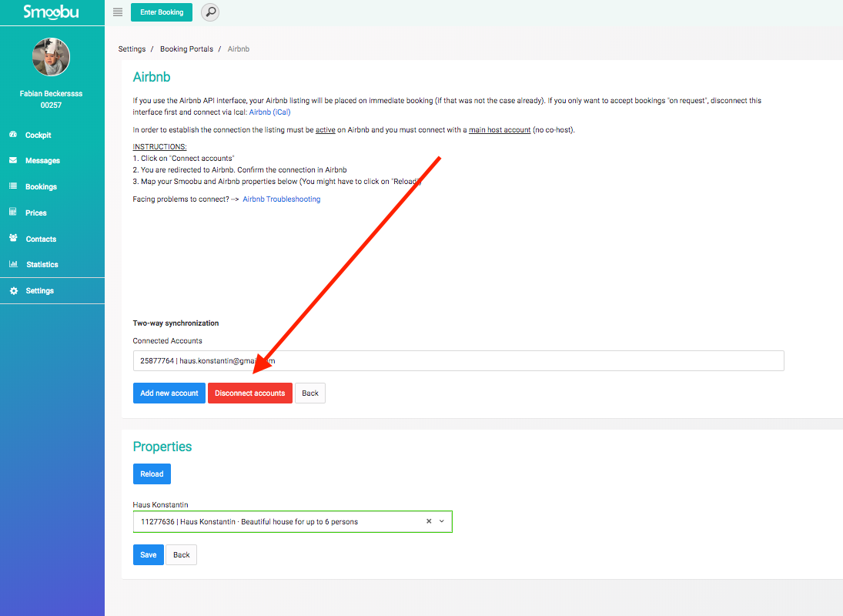Click the Properties heading
Screen dimensions: 843x616
162,447
